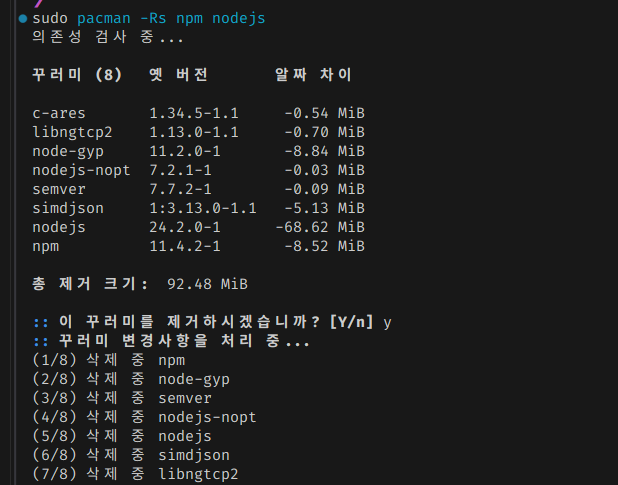618x485 pixels.
Task: Click version '7.2.1-1'
Action: 180,170
